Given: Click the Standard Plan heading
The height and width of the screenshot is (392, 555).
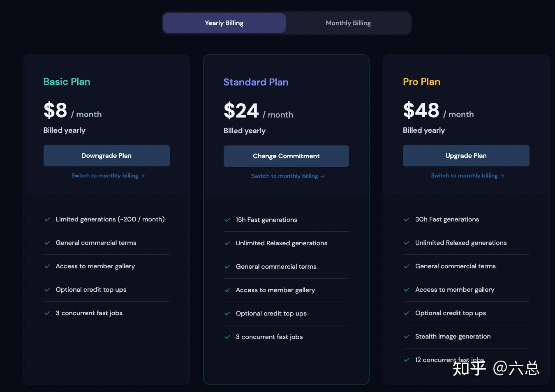Looking at the screenshot, I should (256, 82).
